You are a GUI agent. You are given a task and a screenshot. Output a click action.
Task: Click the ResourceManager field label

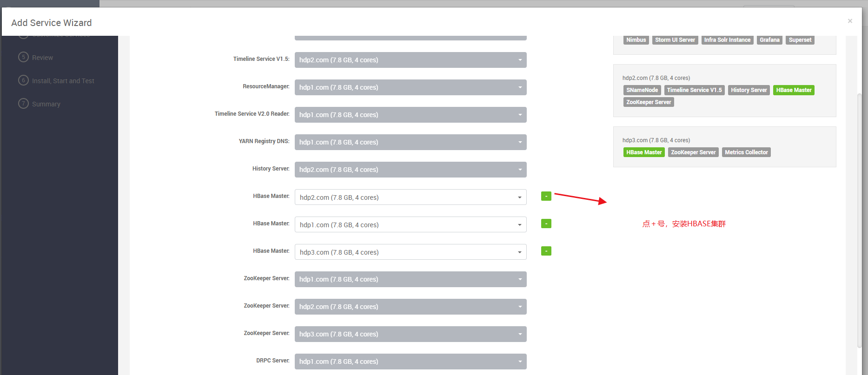click(266, 86)
